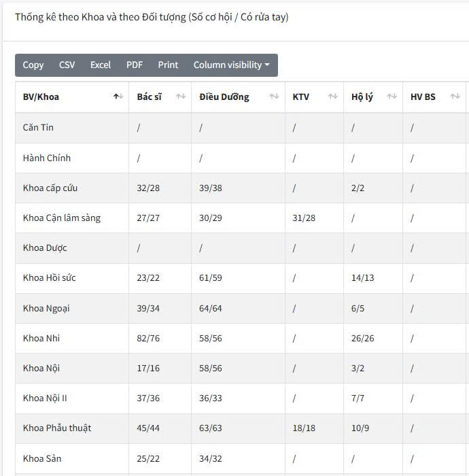Click sort arrows icon in KTV column
The image size is (469, 476).
click(332, 97)
